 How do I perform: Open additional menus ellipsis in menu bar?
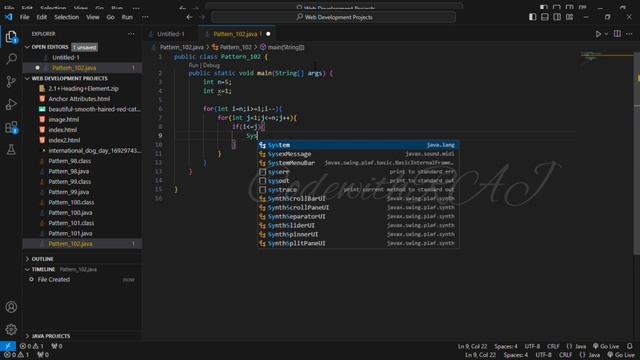click(x=145, y=17)
